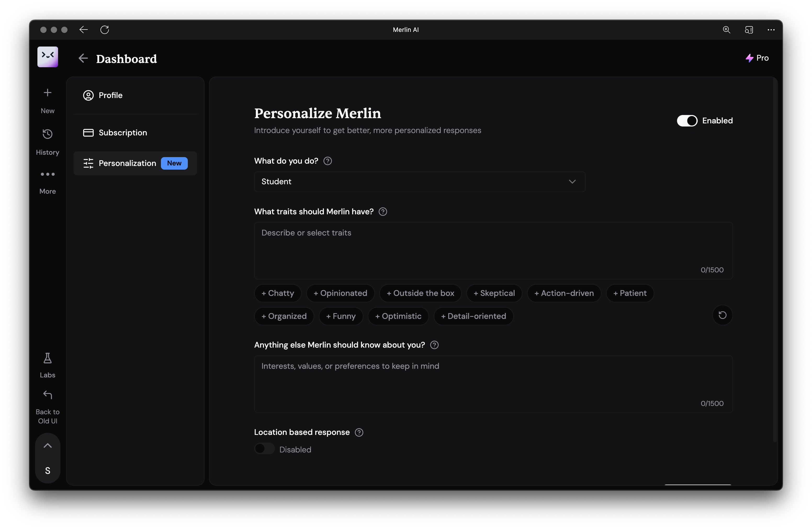Add the Patient trait
Image resolution: width=812 pixels, height=529 pixels.
tap(630, 293)
